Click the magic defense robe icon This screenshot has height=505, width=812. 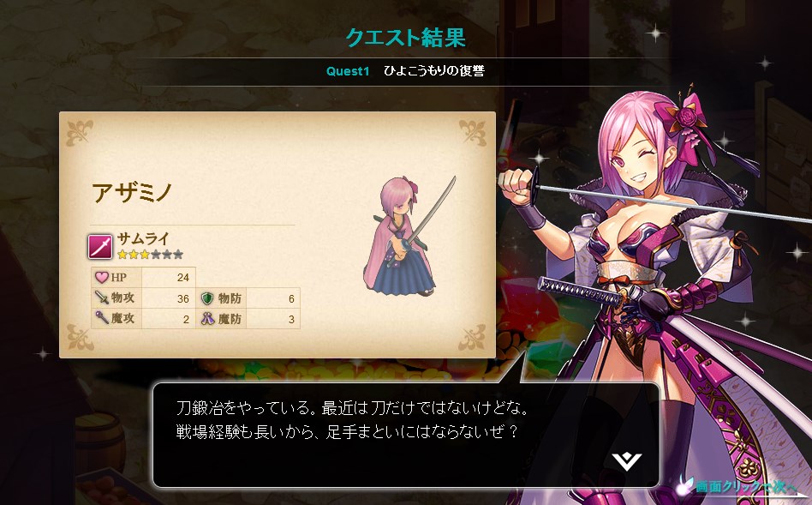click(207, 318)
